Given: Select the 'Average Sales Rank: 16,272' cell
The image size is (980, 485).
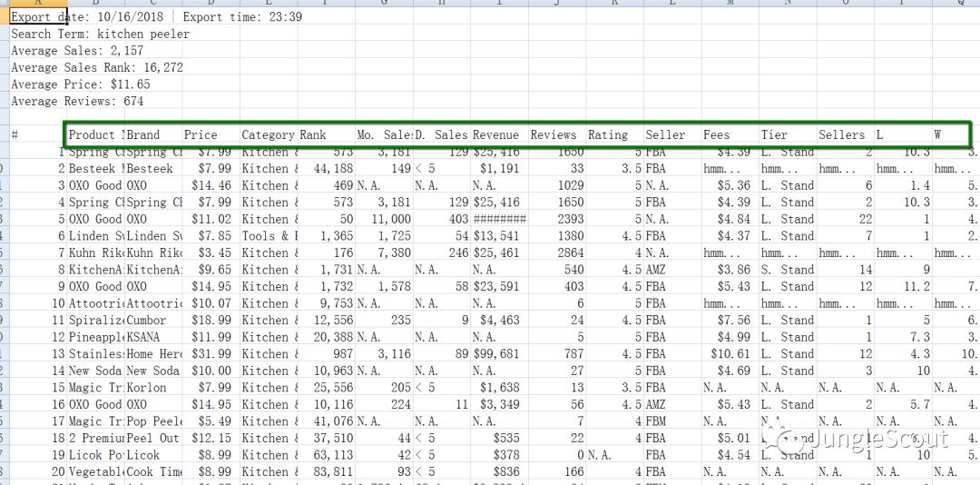Looking at the screenshot, I should click(x=37, y=67).
